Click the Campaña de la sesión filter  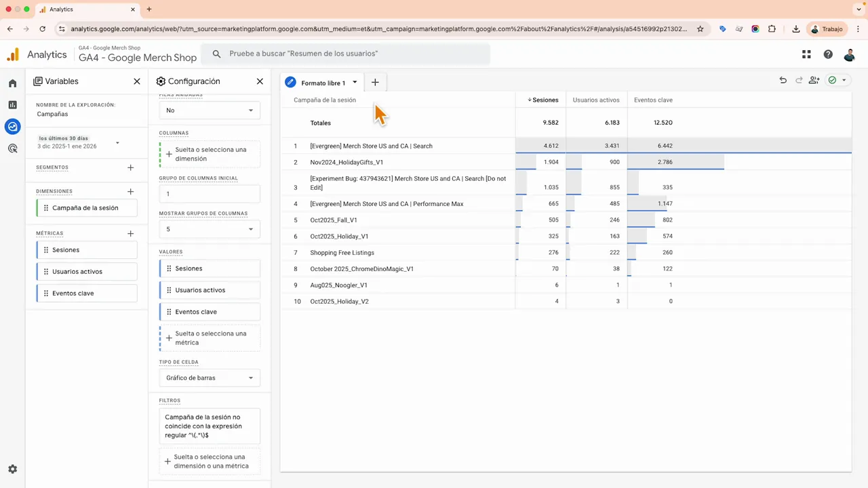click(210, 426)
